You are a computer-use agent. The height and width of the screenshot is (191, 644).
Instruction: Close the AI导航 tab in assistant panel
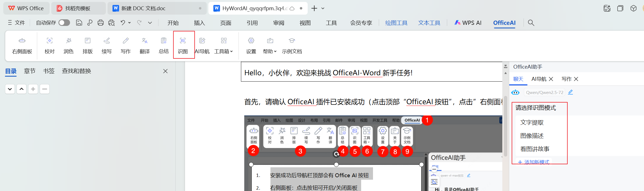(551, 79)
